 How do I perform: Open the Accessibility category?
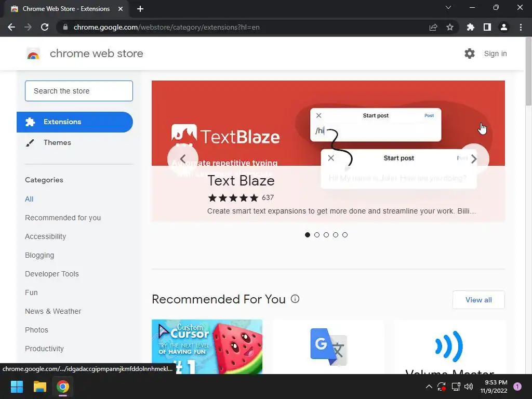pyautogui.click(x=46, y=236)
